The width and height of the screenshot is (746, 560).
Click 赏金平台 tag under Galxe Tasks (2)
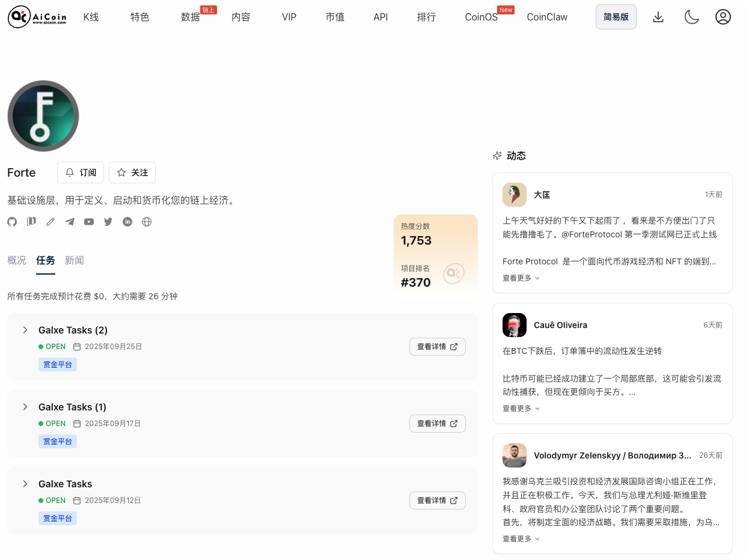58,365
